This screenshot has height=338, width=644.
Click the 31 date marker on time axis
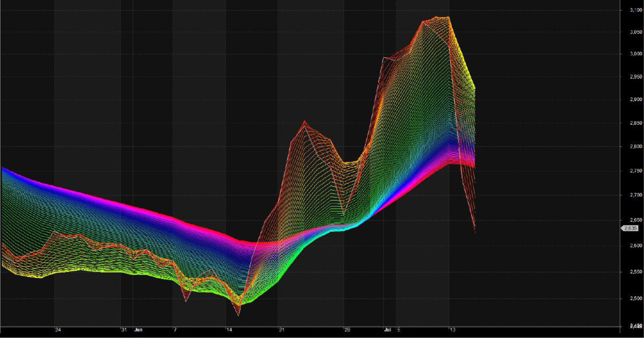coord(124,330)
